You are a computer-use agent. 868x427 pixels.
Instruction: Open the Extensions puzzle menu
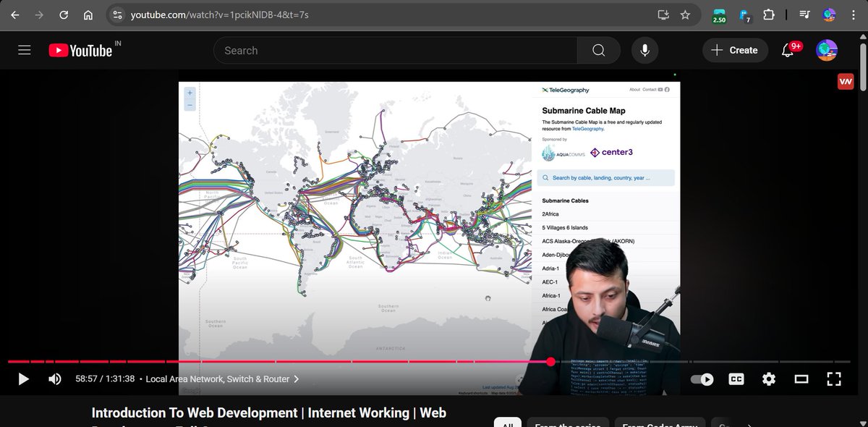[x=768, y=14]
